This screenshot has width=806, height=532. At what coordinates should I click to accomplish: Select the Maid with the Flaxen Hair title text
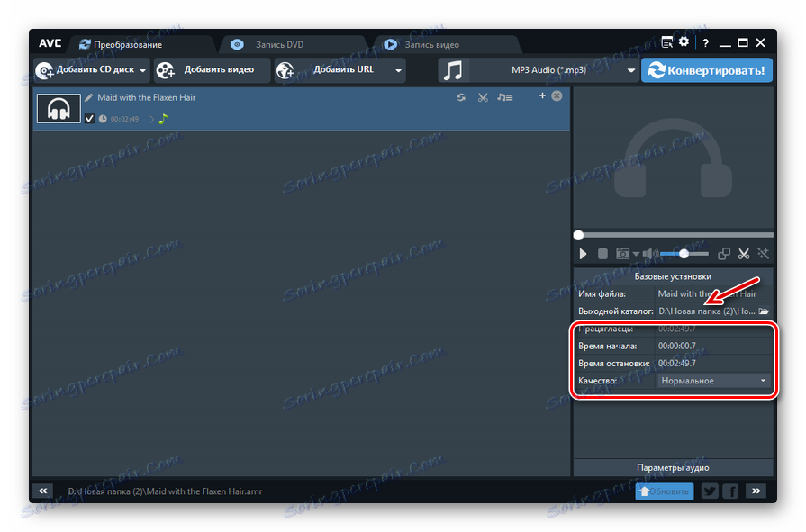point(147,97)
